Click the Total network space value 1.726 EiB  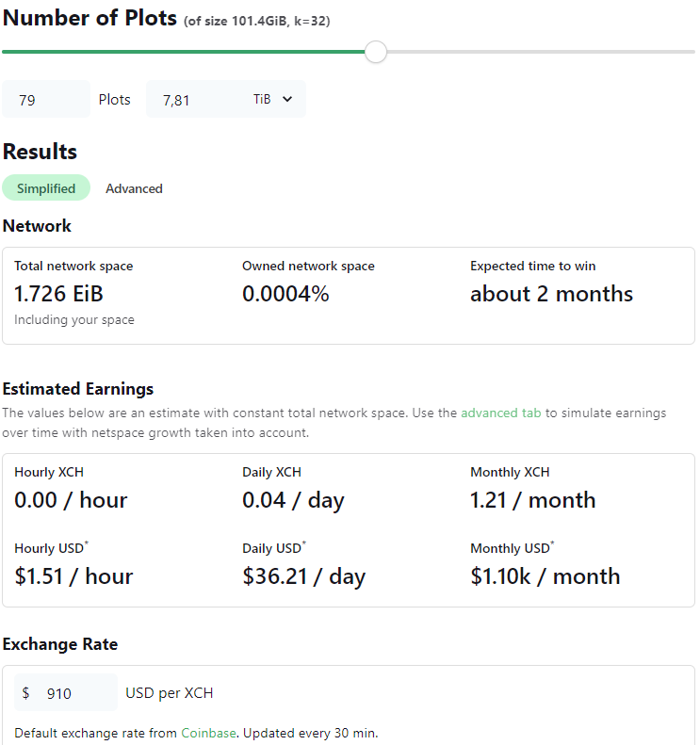click(58, 294)
